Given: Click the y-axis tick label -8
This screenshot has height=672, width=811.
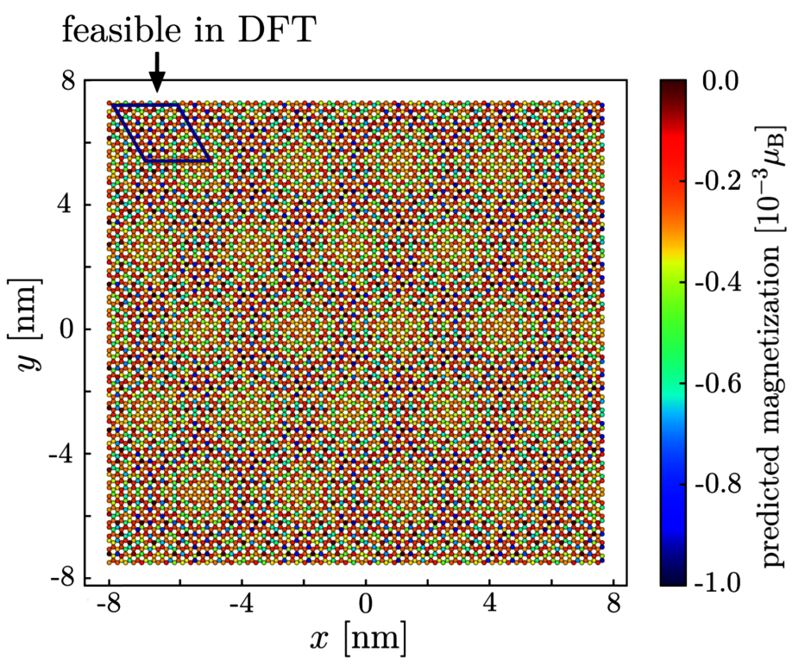Looking at the screenshot, I should [62, 577].
